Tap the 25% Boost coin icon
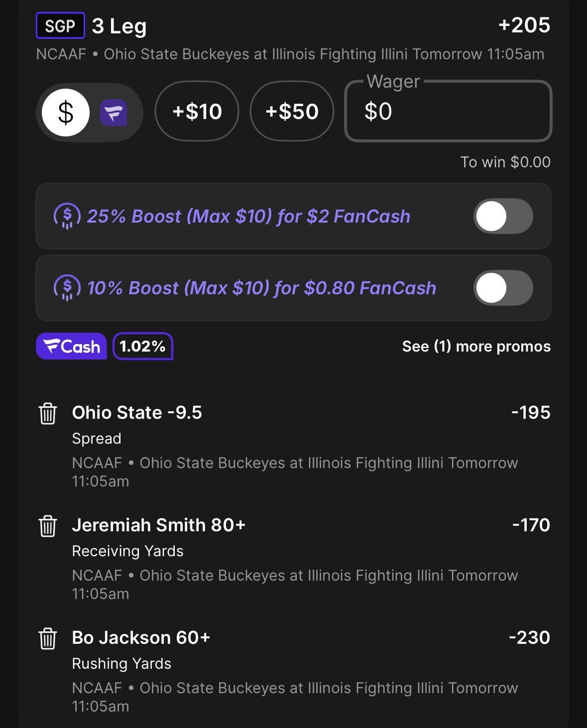587x728 pixels. [67, 217]
